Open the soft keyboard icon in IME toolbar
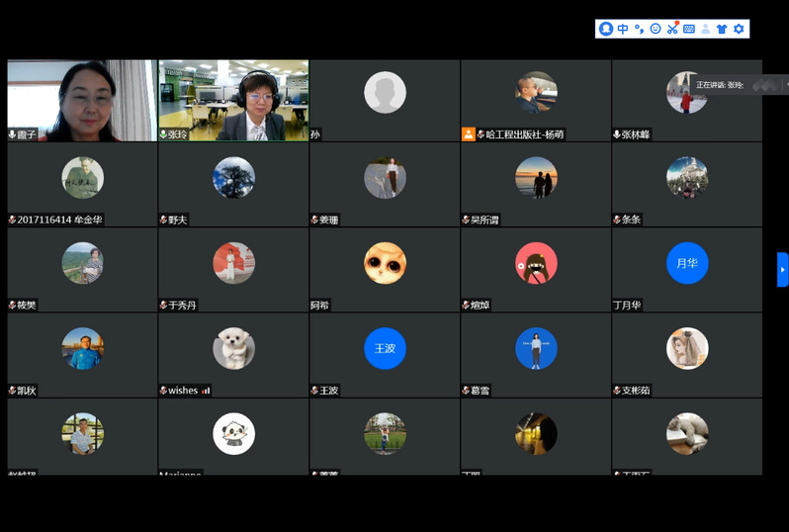The image size is (789, 532). (x=688, y=29)
